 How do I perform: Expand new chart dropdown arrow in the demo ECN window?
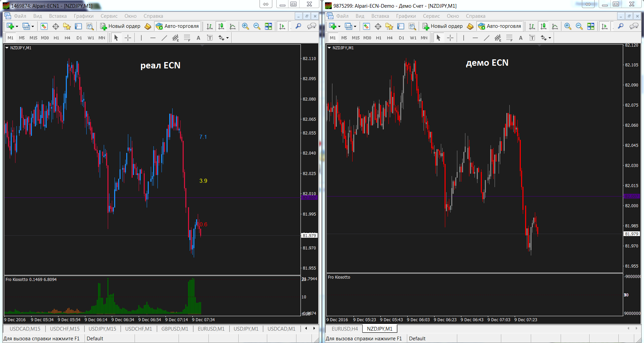click(x=339, y=26)
